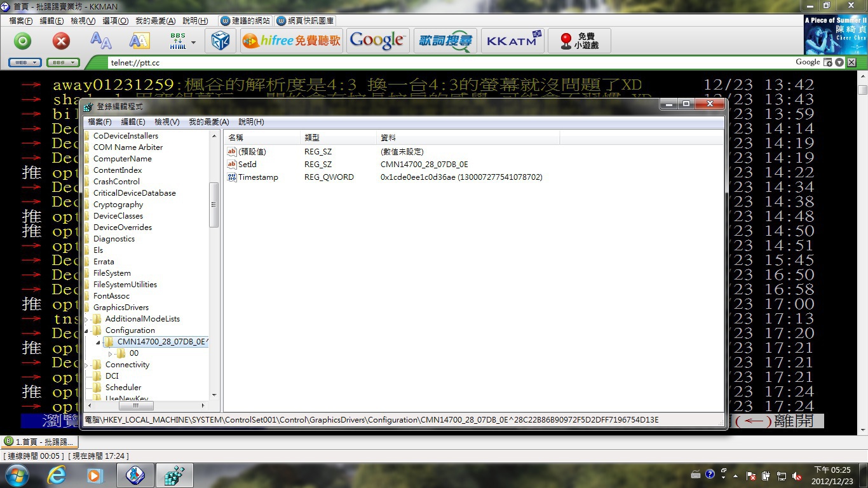Select the GraphicsDrivers registry key

(x=121, y=308)
